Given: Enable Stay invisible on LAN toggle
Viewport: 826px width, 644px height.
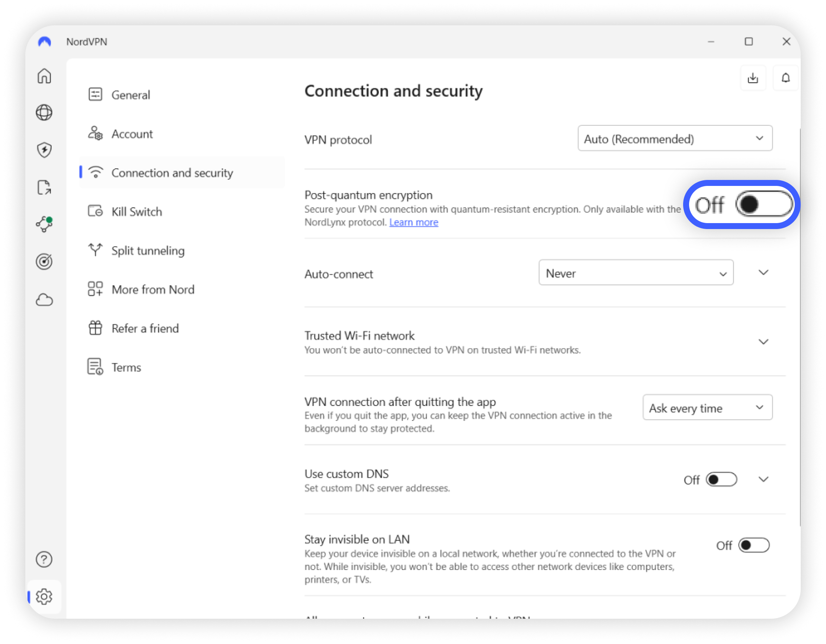Looking at the screenshot, I should tap(754, 545).
